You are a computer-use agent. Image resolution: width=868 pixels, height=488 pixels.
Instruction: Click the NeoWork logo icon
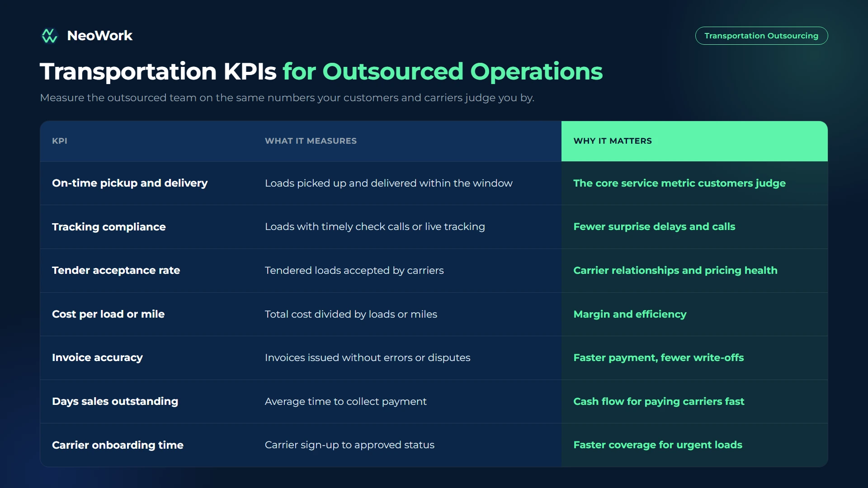(x=49, y=36)
